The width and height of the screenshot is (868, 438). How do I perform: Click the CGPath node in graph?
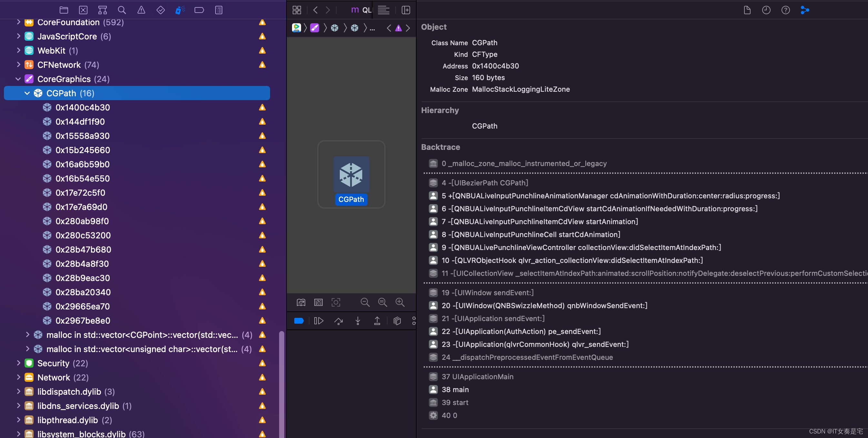351,175
